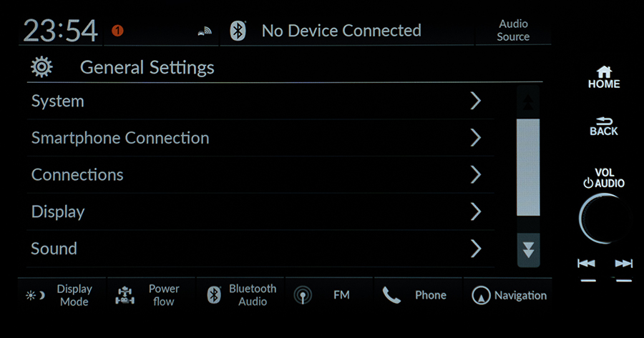Tap the BACK arrow icon
644x338 pixels.
coord(604,121)
